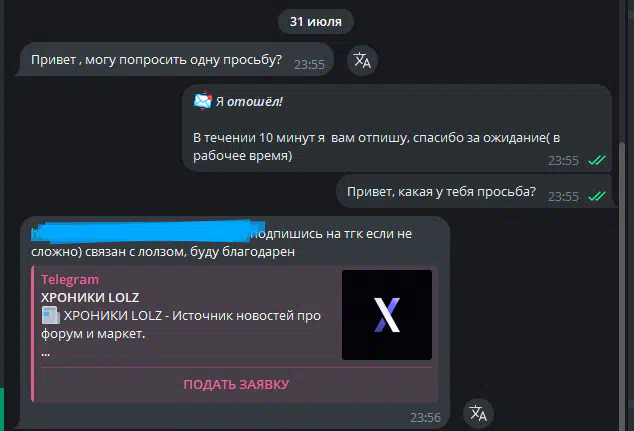Image resolution: width=634 pixels, height=431 pixels.
Task: Click the Источник новостей preview description
Action: point(181,325)
